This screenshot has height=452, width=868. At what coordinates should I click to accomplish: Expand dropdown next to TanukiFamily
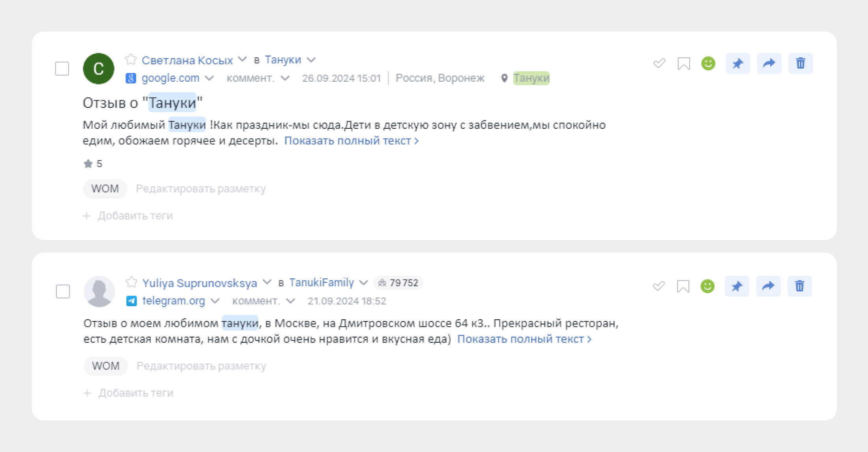(x=364, y=283)
